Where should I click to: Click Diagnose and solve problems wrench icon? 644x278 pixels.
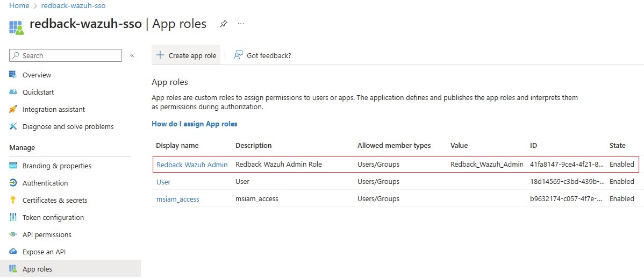pos(13,126)
